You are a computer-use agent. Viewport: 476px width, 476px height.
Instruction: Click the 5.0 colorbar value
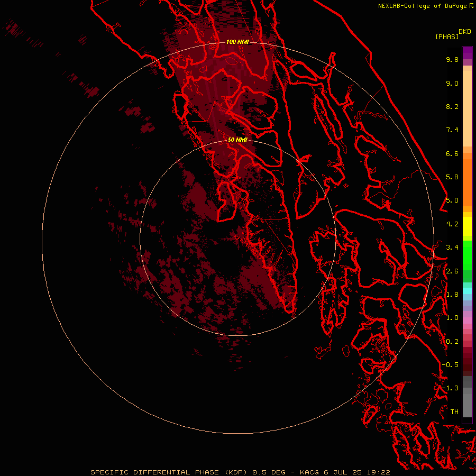pos(452,200)
